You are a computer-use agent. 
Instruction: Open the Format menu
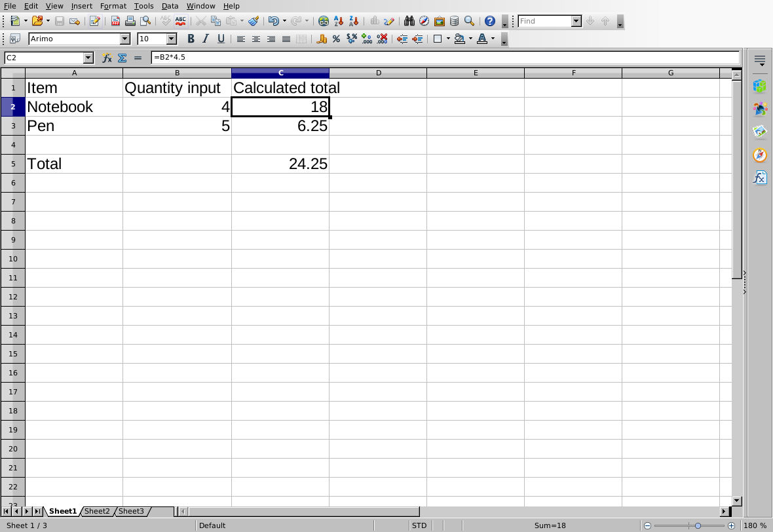coord(113,6)
